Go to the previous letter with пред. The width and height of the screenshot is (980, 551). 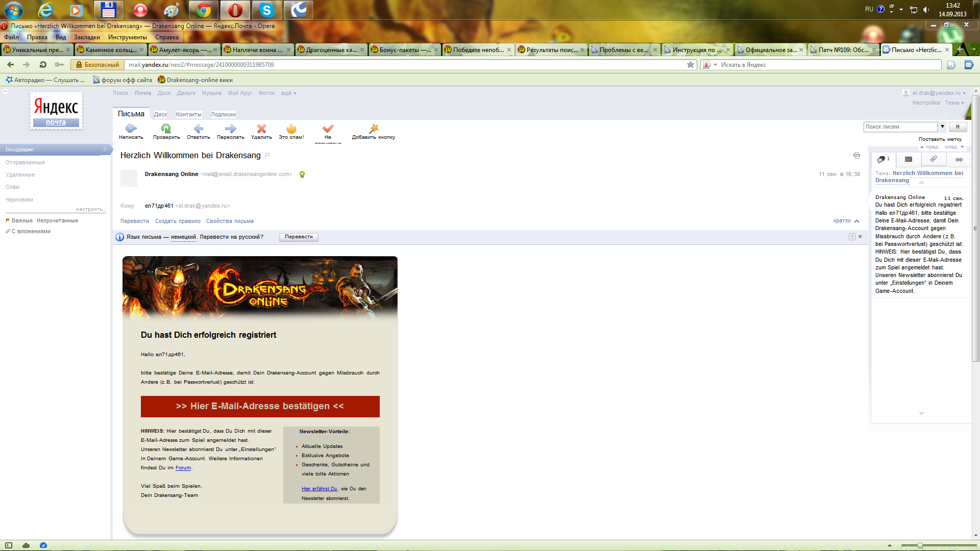(929, 147)
